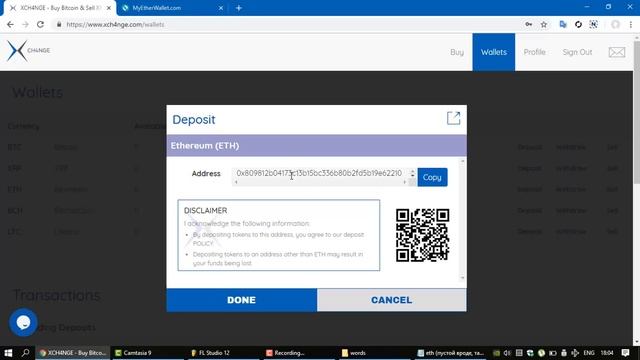640x360 pixels.
Task: Open a new browser tab
Action: [239, 8]
